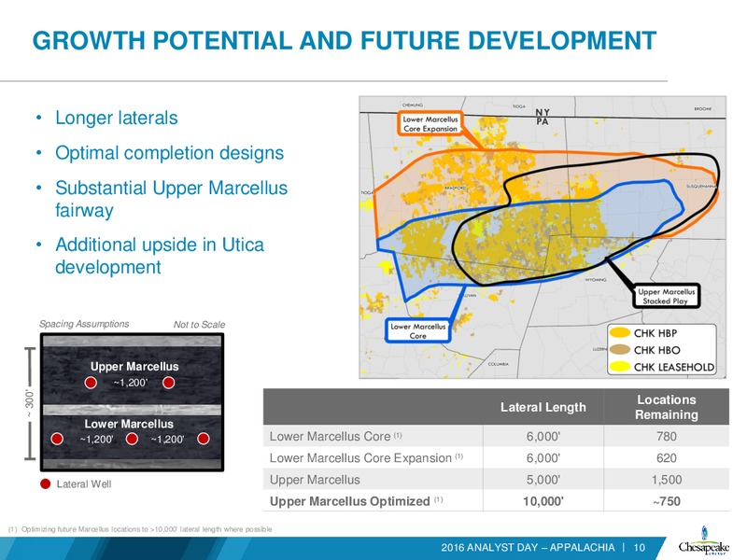This screenshot has height=560, width=747.
Task: Click the CHK HBO tan legend swatch
Action: (x=620, y=349)
